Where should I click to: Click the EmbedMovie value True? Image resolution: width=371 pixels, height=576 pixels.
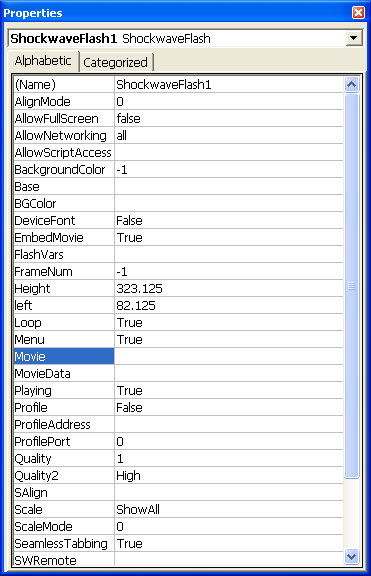229,237
